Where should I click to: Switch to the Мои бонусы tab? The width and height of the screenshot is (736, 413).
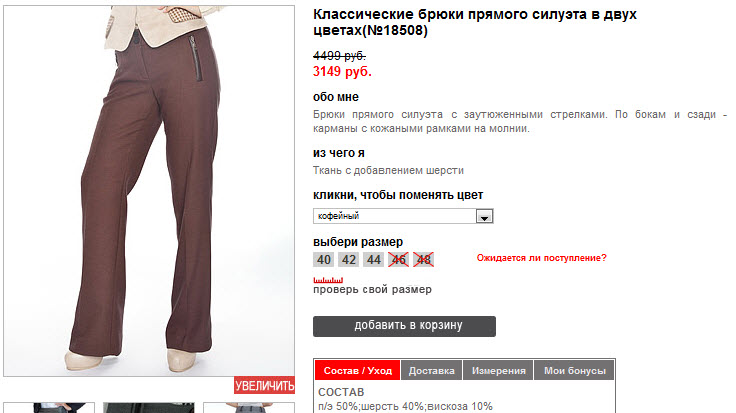[x=575, y=370]
